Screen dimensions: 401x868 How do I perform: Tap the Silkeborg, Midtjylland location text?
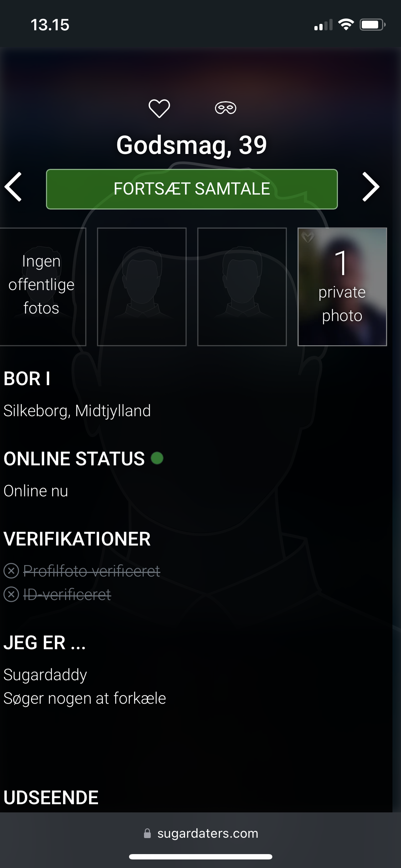77,411
